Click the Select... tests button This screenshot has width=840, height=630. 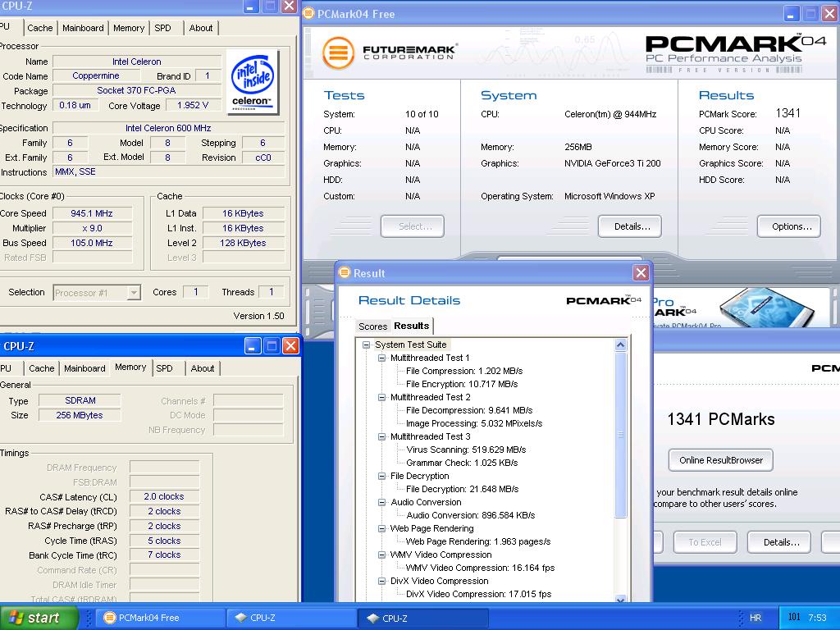(413, 226)
